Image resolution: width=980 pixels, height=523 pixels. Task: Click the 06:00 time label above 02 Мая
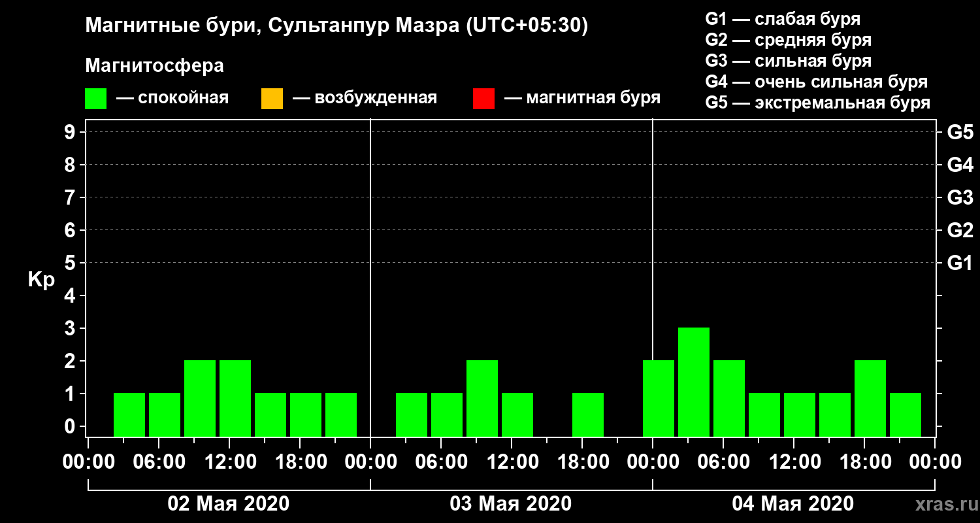[x=159, y=462]
